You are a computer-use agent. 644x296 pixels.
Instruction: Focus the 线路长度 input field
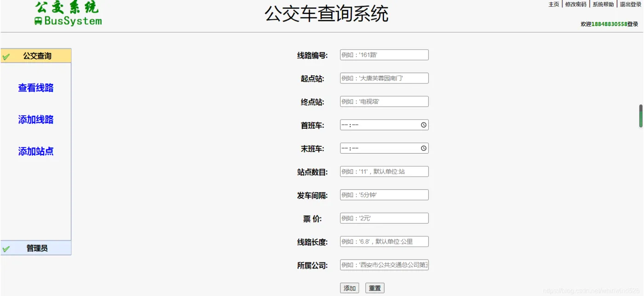tap(385, 242)
